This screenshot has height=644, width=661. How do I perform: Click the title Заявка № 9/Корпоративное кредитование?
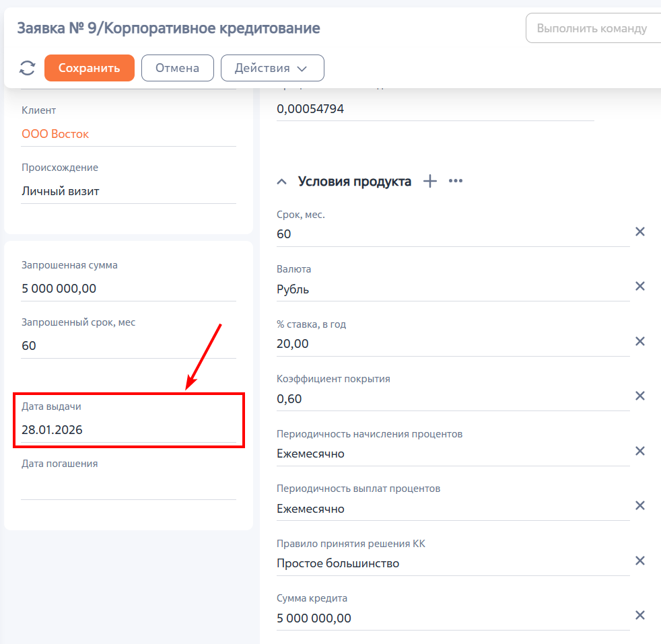(169, 28)
